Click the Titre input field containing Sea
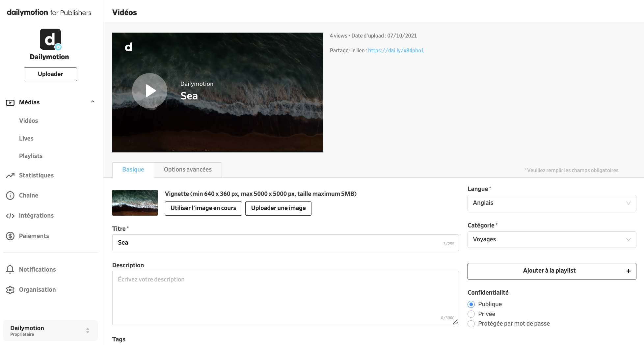Screen dimensions: 644x345 (x=285, y=243)
